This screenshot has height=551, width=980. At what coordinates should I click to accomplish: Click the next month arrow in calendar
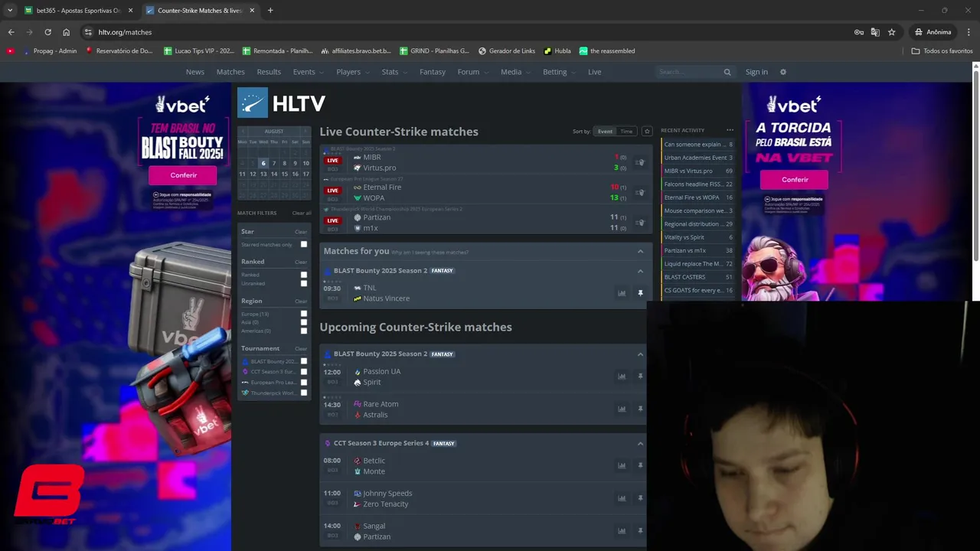[305, 132]
